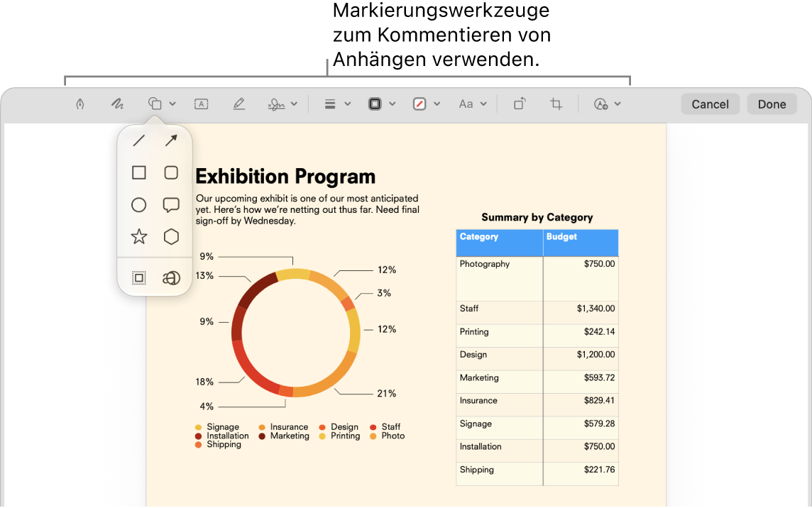Select the Sketch pen tool
This screenshot has width=812, height=508.
(79, 104)
